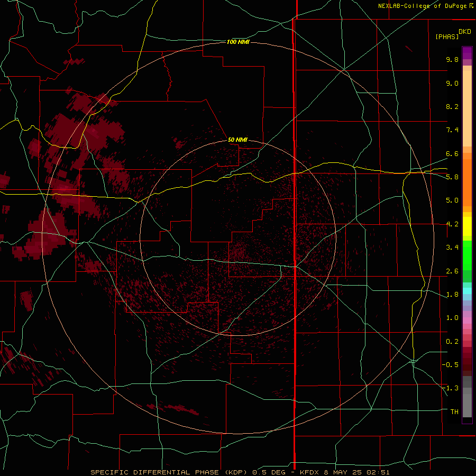Click the 1.0 value on the color scale
Image resolution: width=476 pixels, height=476 pixels.
(x=452, y=318)
